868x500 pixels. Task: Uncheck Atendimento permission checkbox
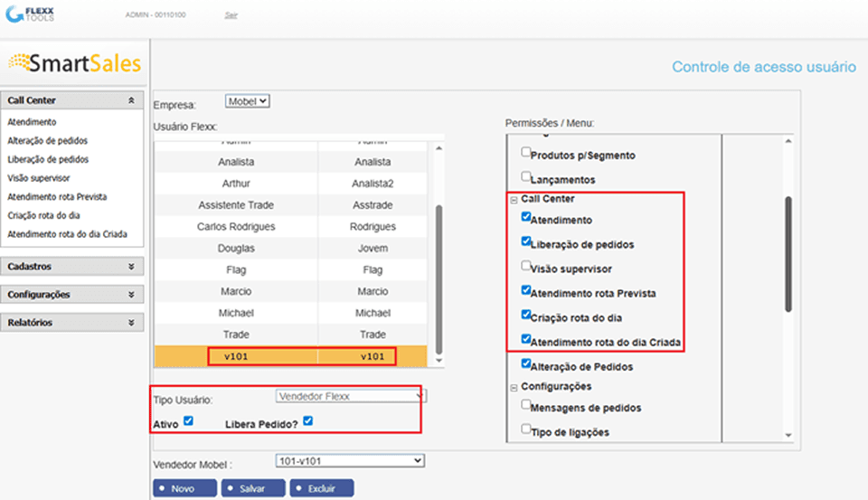coord(526,216)
